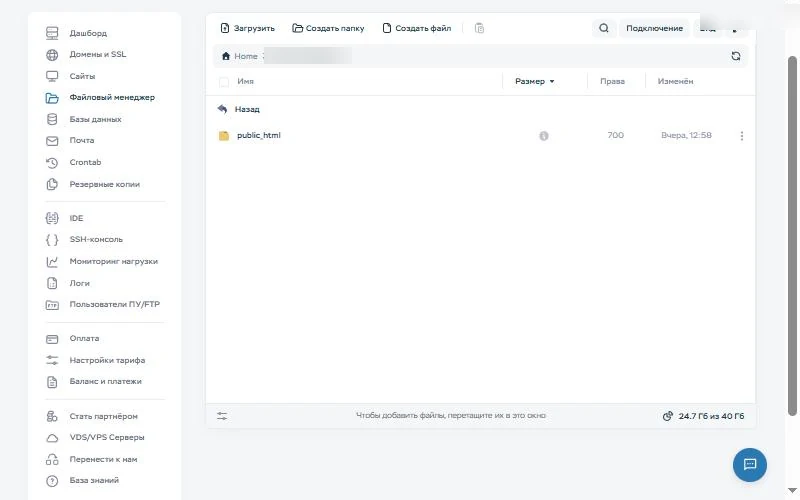This screenshot has height=500, width=800.
Task: Open Домены и SSL globe icon
Action: (x=52, y=55)
